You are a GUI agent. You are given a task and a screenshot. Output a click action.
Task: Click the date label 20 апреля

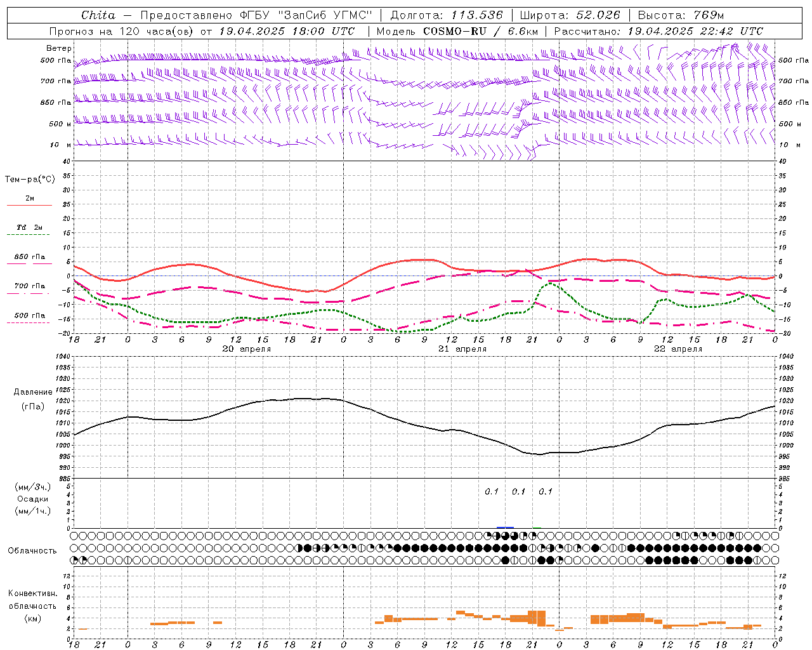pyautogui.click(x=247, y=349)
